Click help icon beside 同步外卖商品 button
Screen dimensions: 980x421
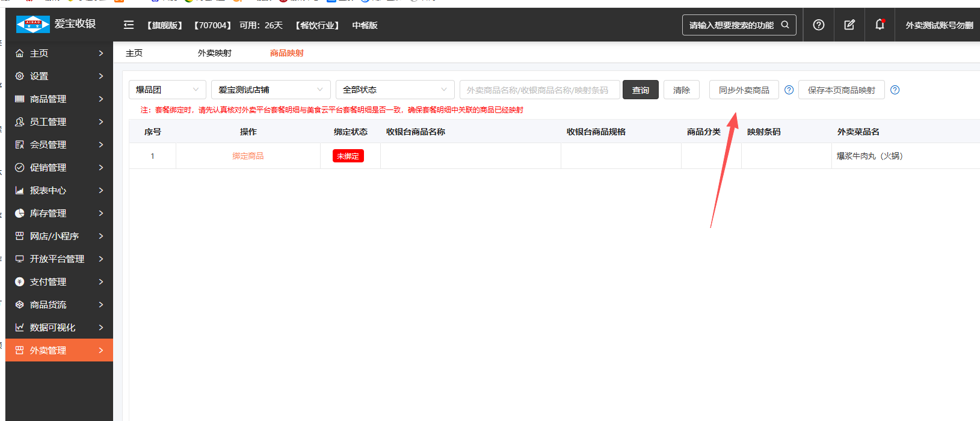coord(789,90)
